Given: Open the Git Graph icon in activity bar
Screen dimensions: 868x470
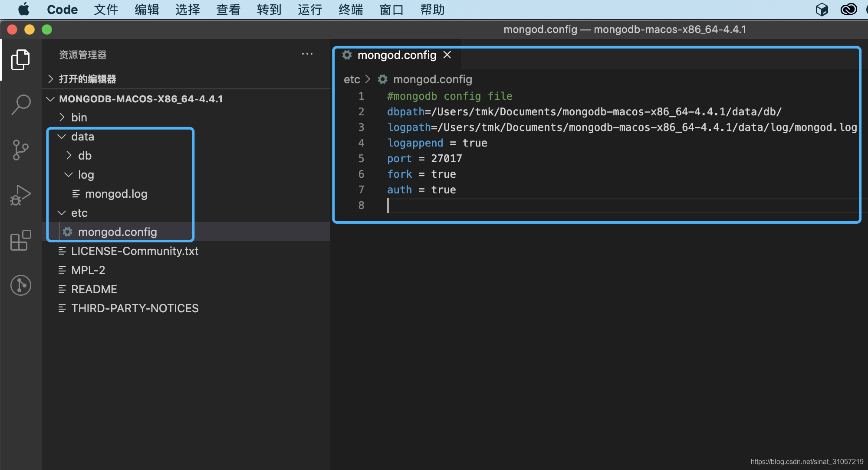Looking at the screenshot, I should [20, 285].
